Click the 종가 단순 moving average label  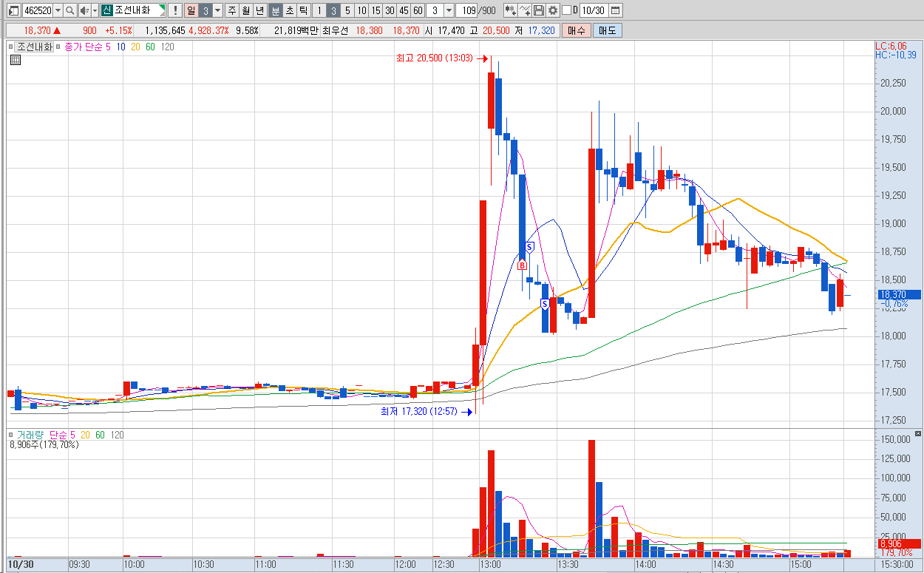84,47
